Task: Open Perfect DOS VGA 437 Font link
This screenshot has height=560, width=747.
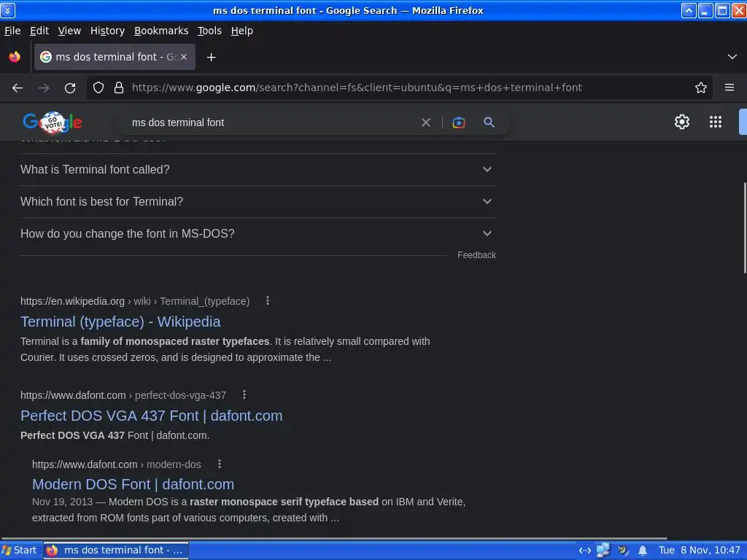Action: 152,416
